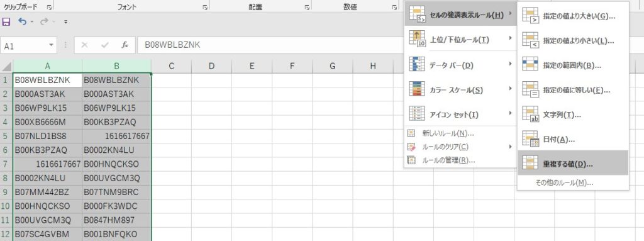Open カラー スケール color scale entry

pos(460,89)
